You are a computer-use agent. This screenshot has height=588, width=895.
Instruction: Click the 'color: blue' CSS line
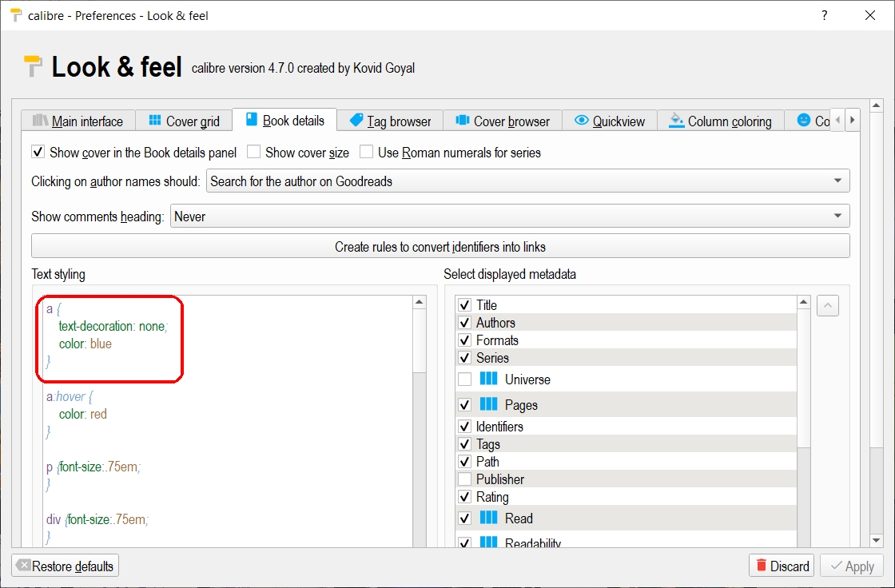(x=85, y=344)
